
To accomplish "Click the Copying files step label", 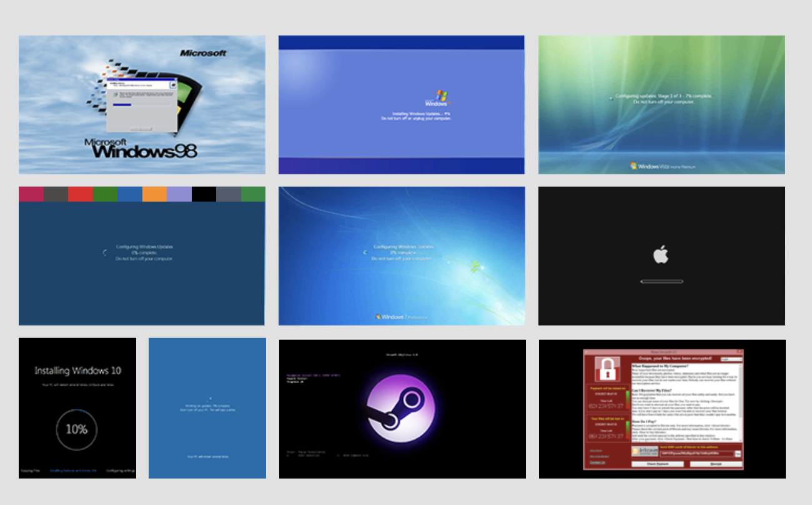I will pyautogui.click(x=29, y=470).
